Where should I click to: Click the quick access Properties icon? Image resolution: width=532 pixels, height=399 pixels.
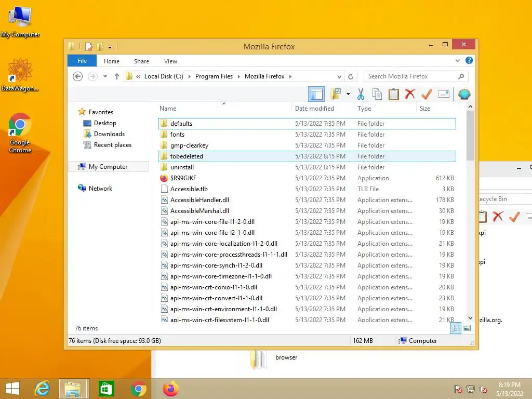(x=88, y=46)
